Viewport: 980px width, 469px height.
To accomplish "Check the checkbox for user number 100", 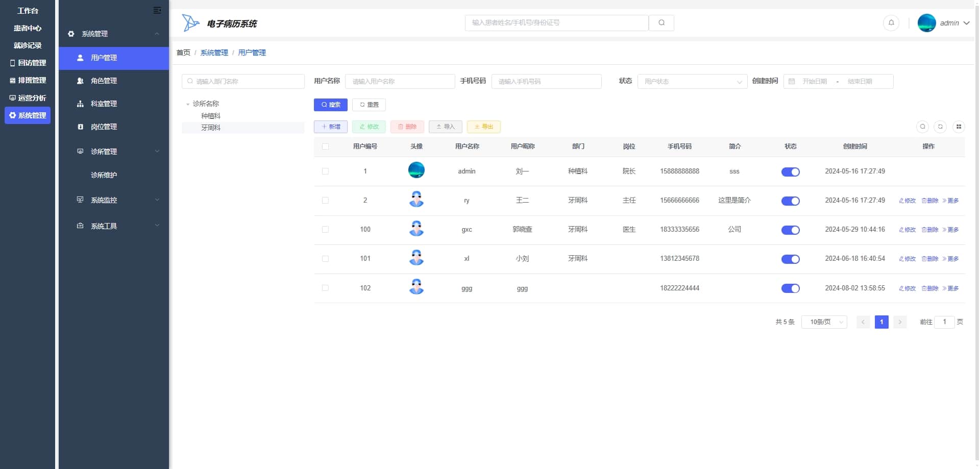I will [325, 230].
